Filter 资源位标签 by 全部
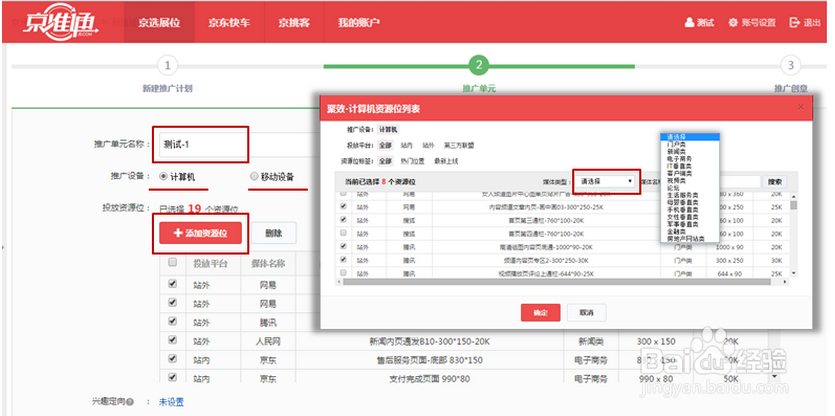 coord(385,161)
